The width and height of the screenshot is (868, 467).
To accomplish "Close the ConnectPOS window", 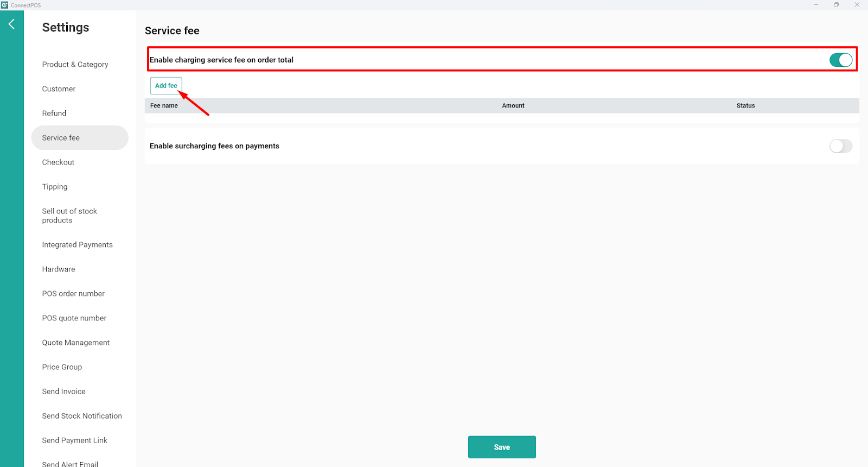I will pos(857,5).
